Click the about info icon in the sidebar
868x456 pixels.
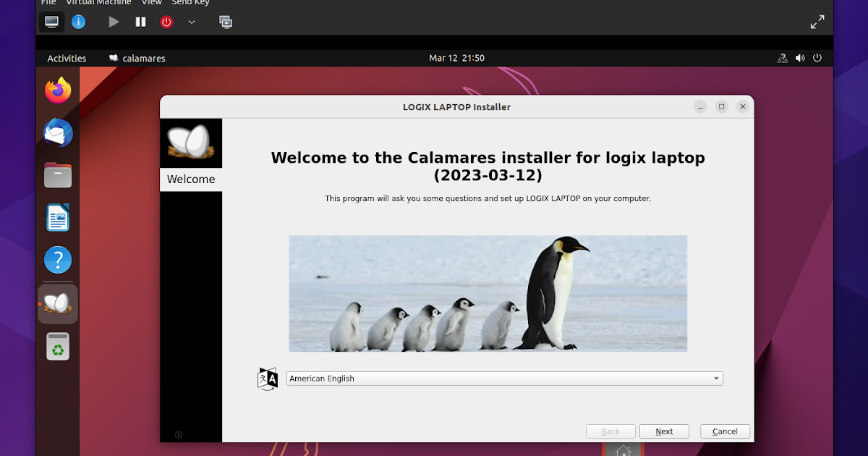point(179,435)
